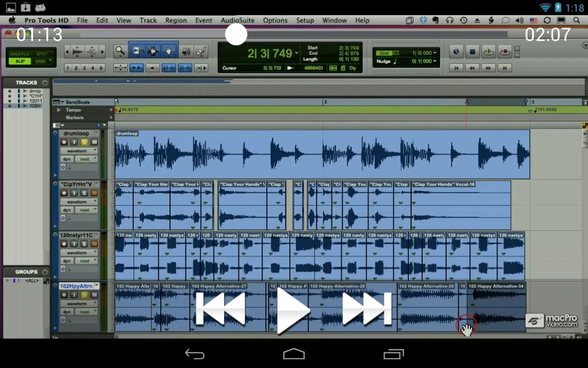Image resolution: width=588 pixels, height=368 pixels.
Task: Open the Edit menu
Action: (102, 20)
